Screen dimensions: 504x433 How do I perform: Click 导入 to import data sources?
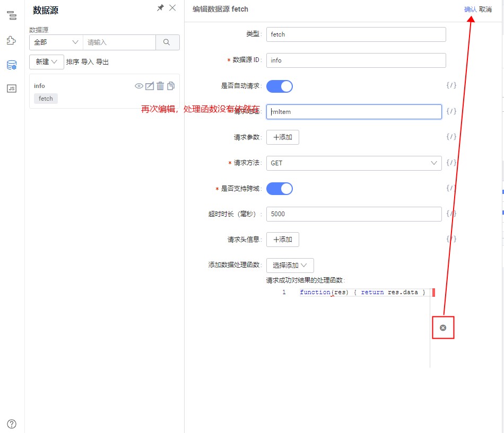pyautogui.click(x=87, y=62)
